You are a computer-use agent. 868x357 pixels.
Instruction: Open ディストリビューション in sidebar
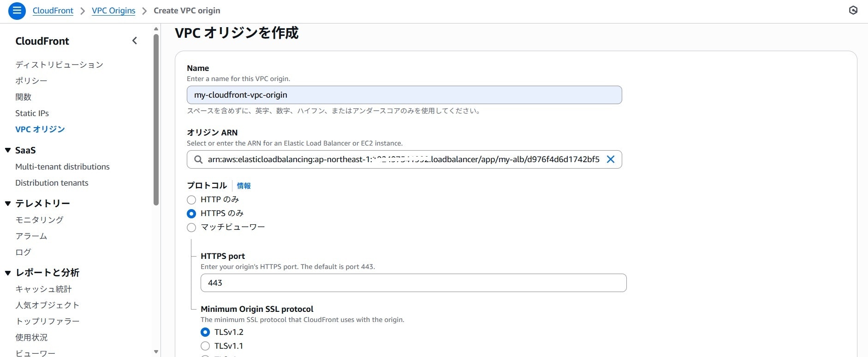(59, 64)
